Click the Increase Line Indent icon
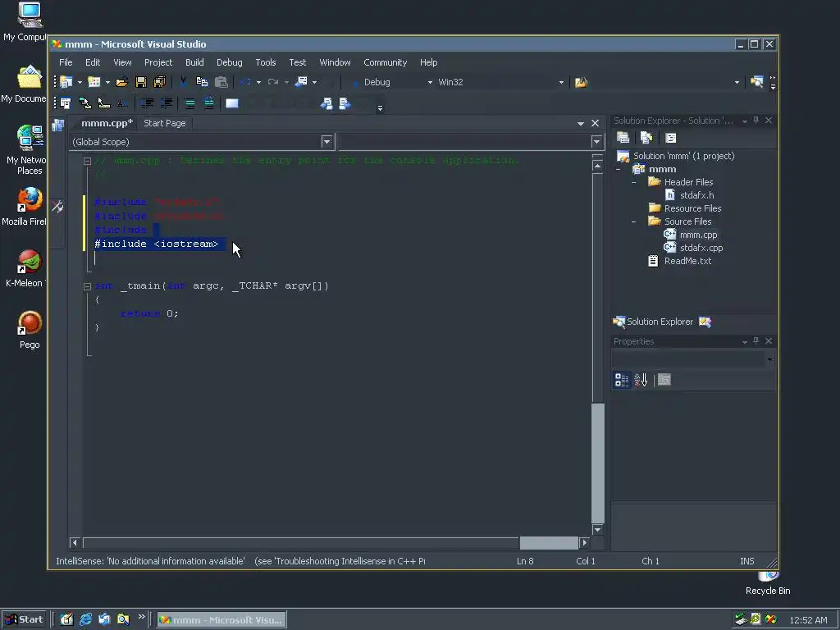Viewport: 840px width, 630px height. tap(167, 103)
